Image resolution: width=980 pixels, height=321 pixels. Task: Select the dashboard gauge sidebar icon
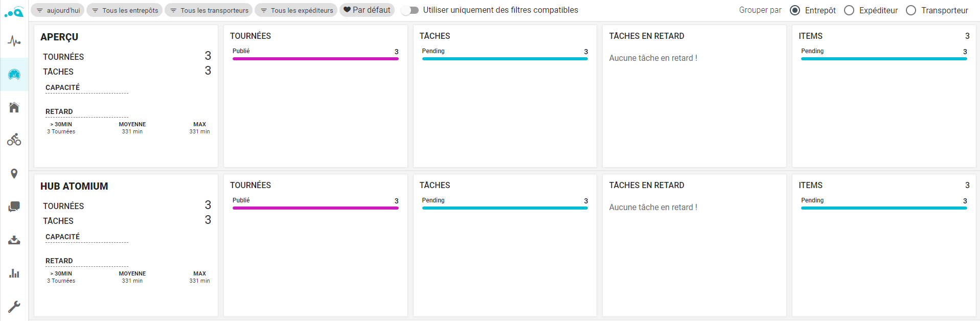coord(14,75)
